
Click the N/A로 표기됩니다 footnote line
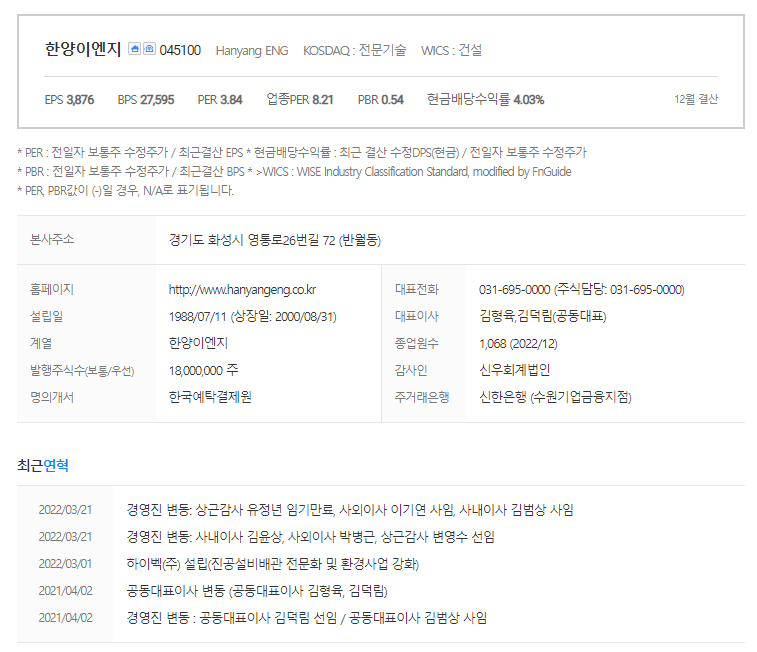coord(126,191)
